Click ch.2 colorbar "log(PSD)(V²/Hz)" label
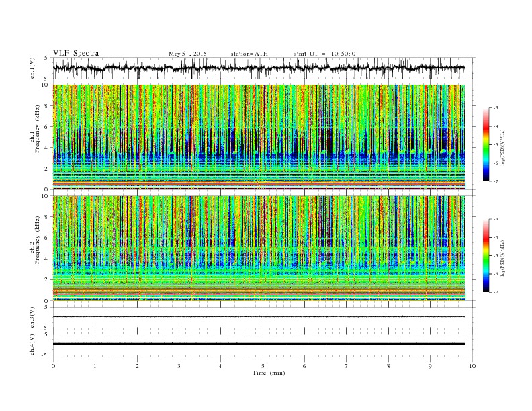The width and height of the screenshot is (532, 411). (x=503, y=258)
